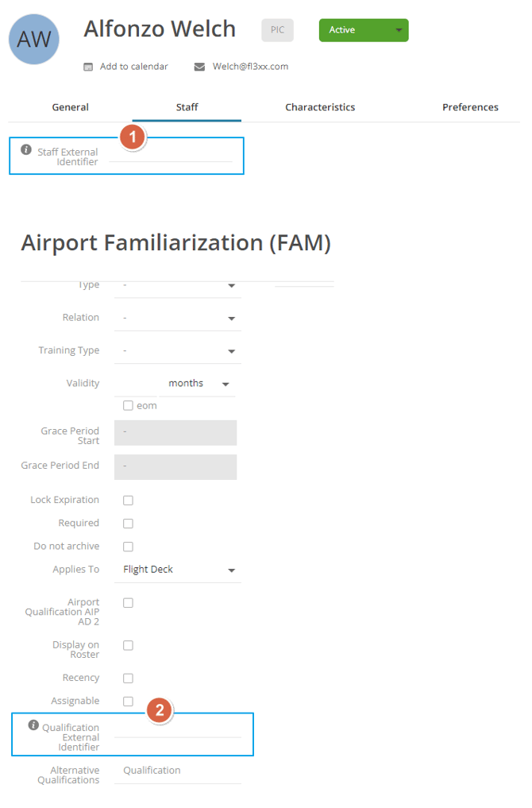Screen dimensions: 532x808
Task: Enable the eom checkbox
Action: click(x=128, y=405)
